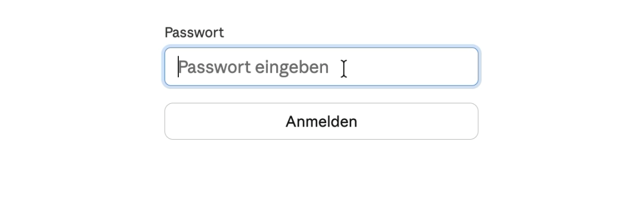Click the Anmelden button
Image resolution: width=644 pixels, height=215 pixels.
pos(321,121)
